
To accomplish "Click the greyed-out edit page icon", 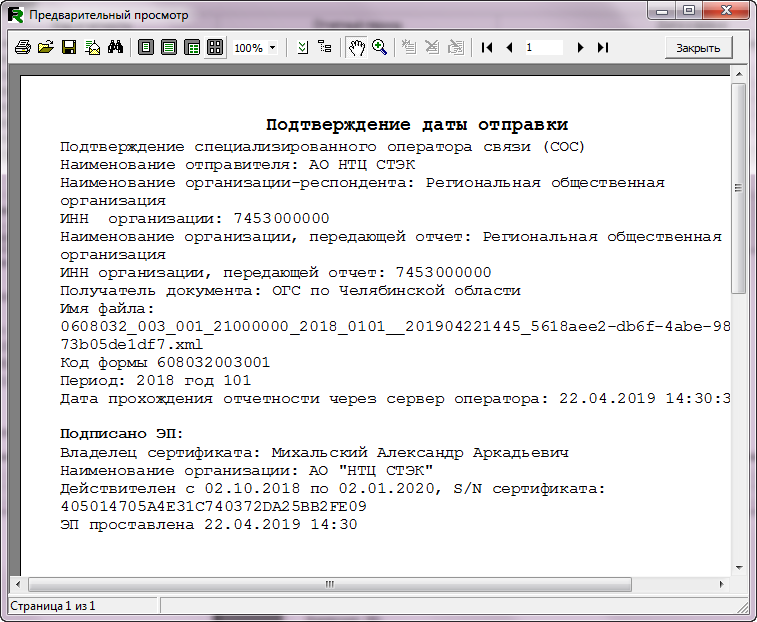I will (x=455, y=47).
